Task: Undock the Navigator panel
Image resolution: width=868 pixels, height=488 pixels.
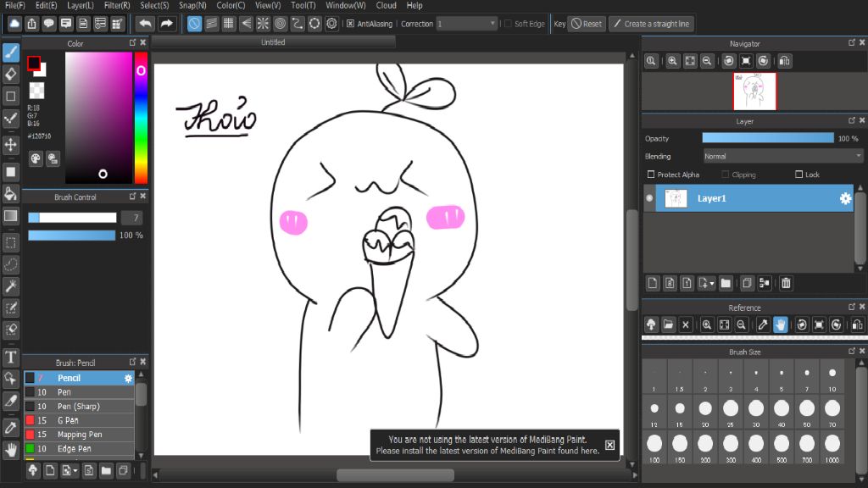Action: click(851, 42)
